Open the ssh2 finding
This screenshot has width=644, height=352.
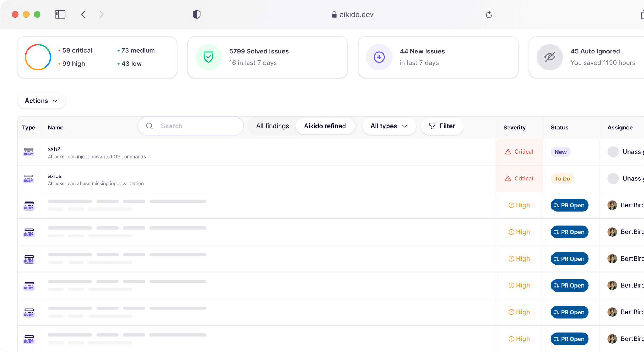54,149
